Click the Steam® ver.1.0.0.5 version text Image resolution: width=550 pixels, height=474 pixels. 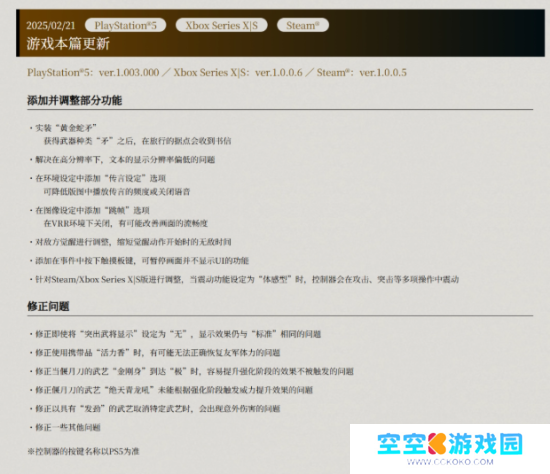coord(362,73)
